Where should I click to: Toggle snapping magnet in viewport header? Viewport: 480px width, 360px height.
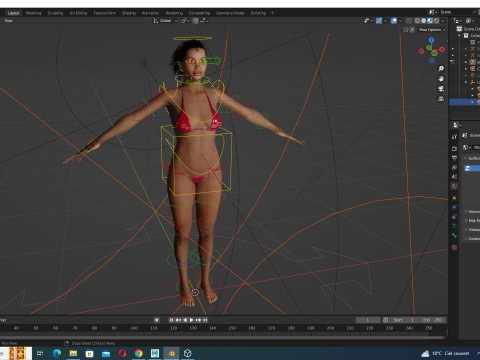[x=195, y=21]
